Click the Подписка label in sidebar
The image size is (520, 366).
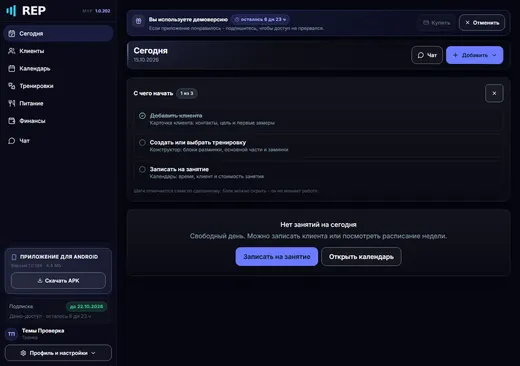pos(21,306)
